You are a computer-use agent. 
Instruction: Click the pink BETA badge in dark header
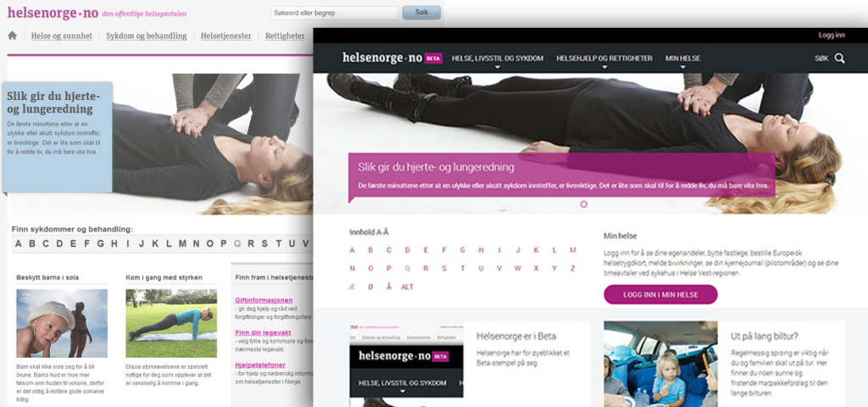click(433, 59)
